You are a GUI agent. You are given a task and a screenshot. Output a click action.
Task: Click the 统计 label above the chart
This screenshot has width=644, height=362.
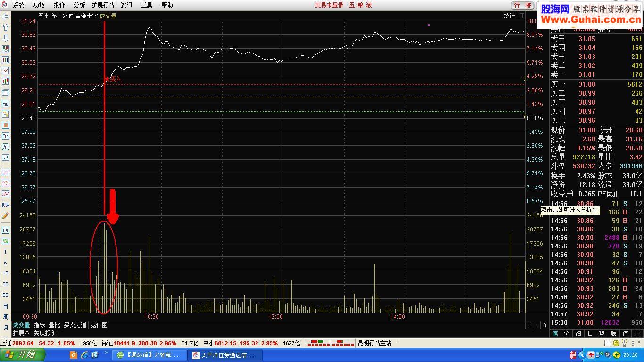[509, 16]
